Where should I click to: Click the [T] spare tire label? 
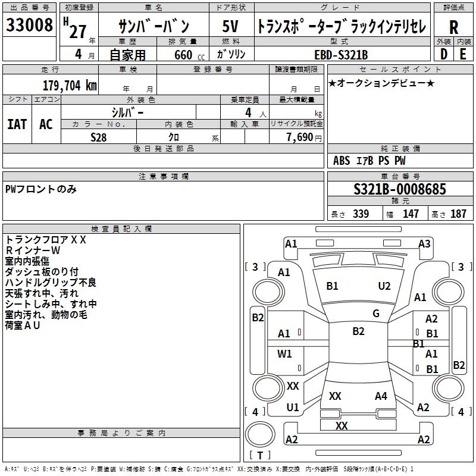260,455
